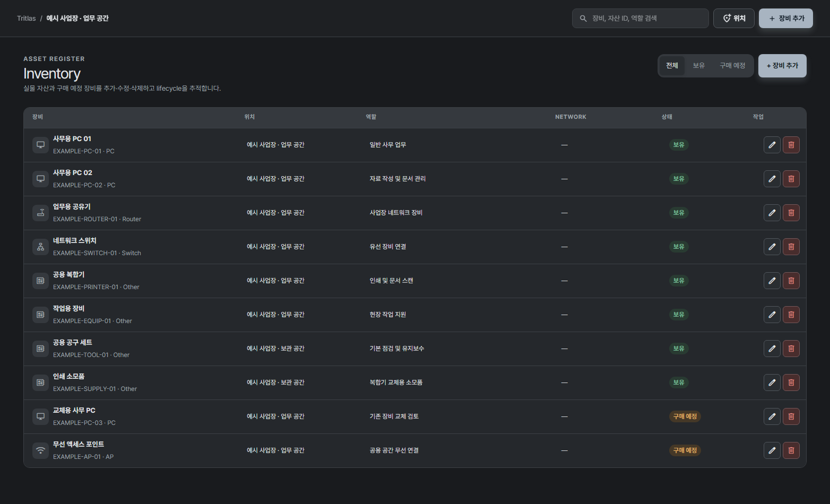The width and height of the screenshot is (830, 504).
Task: Click the Wi-Fi icon for 무선 액세스 포인트
Action: point(40,450)
